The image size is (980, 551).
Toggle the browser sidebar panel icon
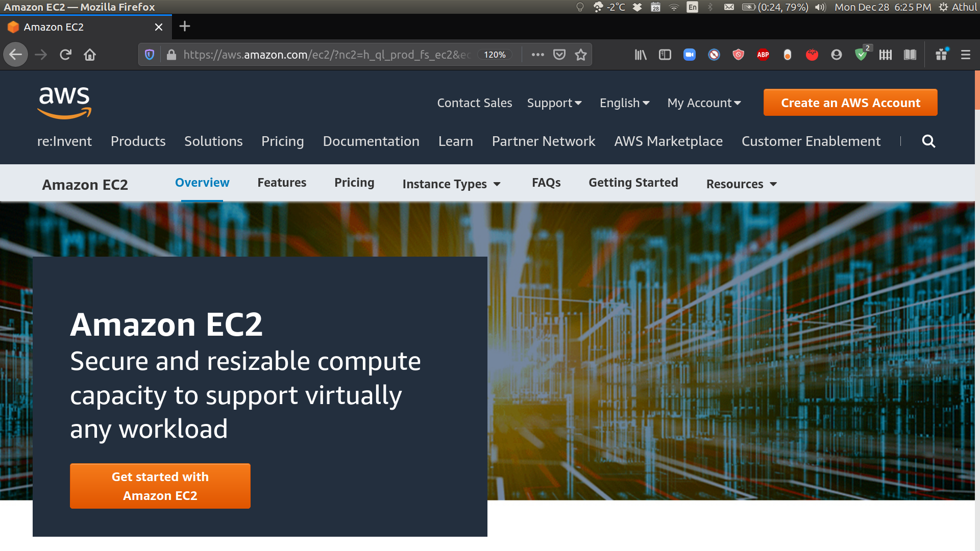(x=666, y=55)
